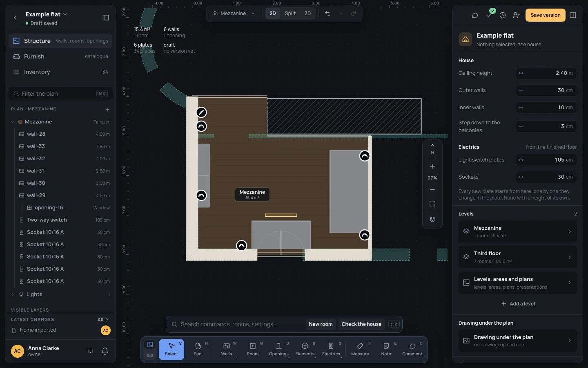
Task: Click Check the house button
Action: click(361, 324)
